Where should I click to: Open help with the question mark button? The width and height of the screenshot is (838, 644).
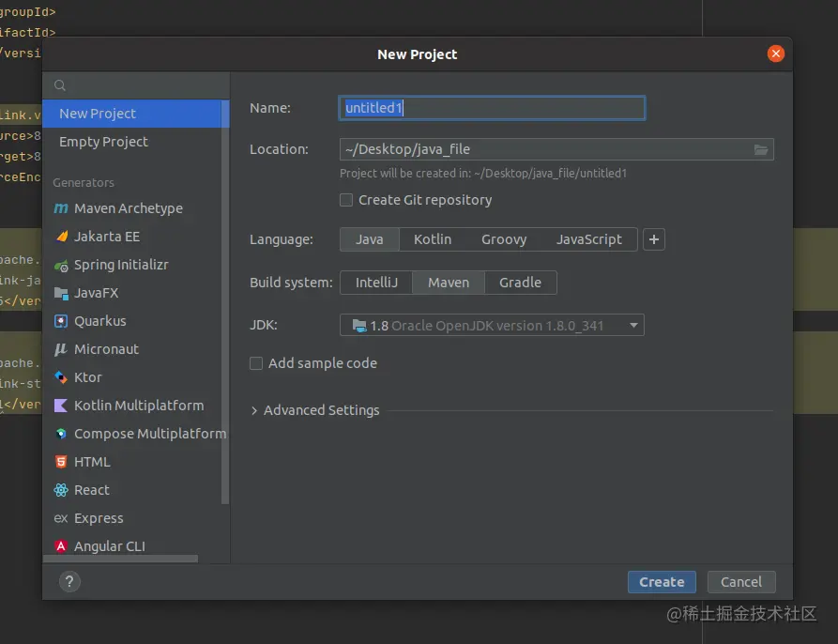(x=69, y=582)
